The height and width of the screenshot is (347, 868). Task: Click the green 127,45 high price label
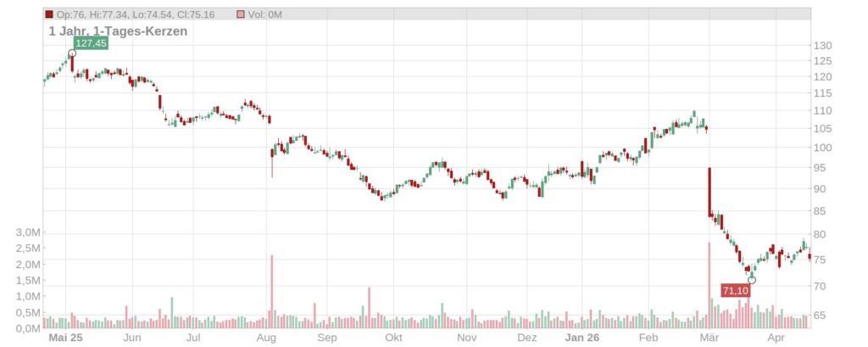(91, 42)
